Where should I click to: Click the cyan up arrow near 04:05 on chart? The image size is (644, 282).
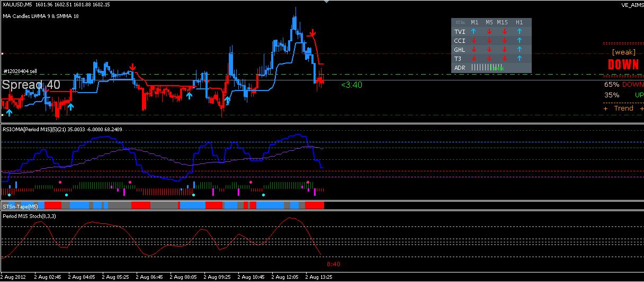click(x=70, y=107)
